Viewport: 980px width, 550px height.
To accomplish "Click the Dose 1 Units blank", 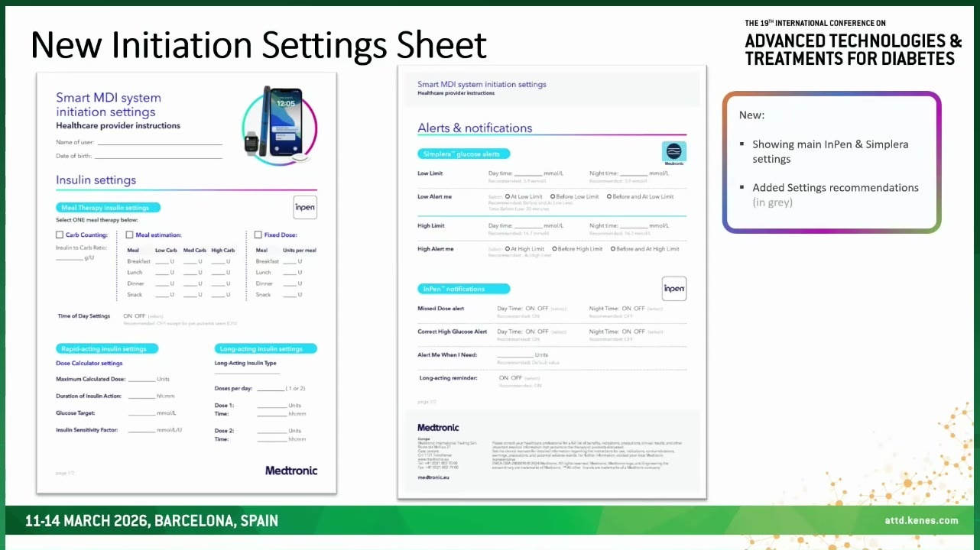I will point(271,406).
